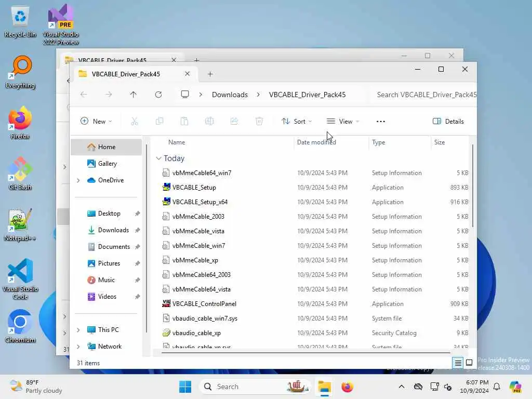This screenshot has height=399, width=532.
Task: Select the Chromium desktop icon
Action: pyautogui.click(x=20, y=326)
